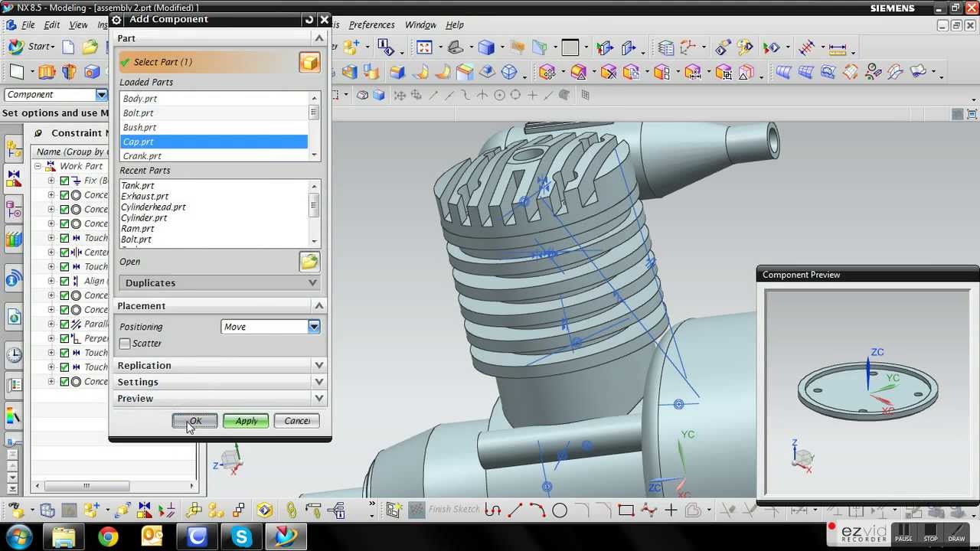980x551 pixels.
Task: Open the History clock sidebar tab
Action: 14,355
